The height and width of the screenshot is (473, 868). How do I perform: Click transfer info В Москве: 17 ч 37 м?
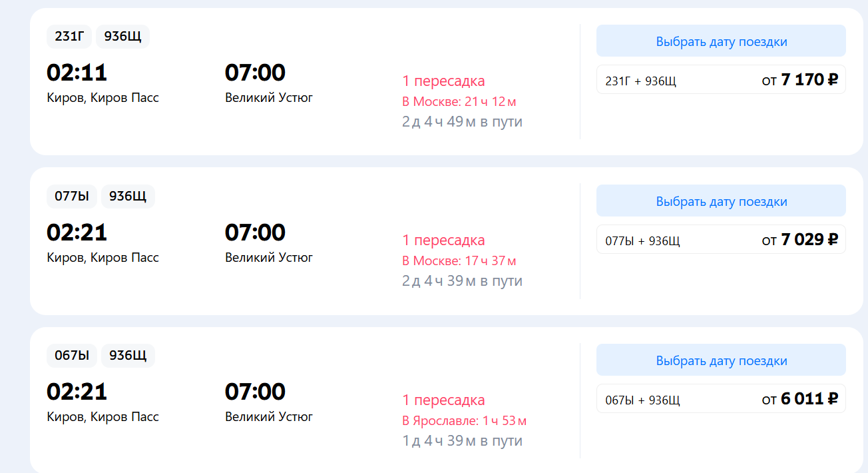pyautogui.click(x=459, y=261)
